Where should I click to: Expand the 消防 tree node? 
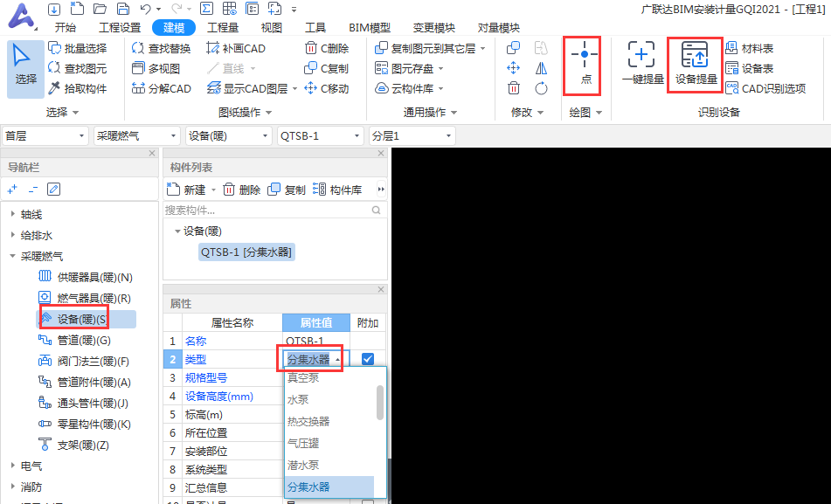click(13, 487)
